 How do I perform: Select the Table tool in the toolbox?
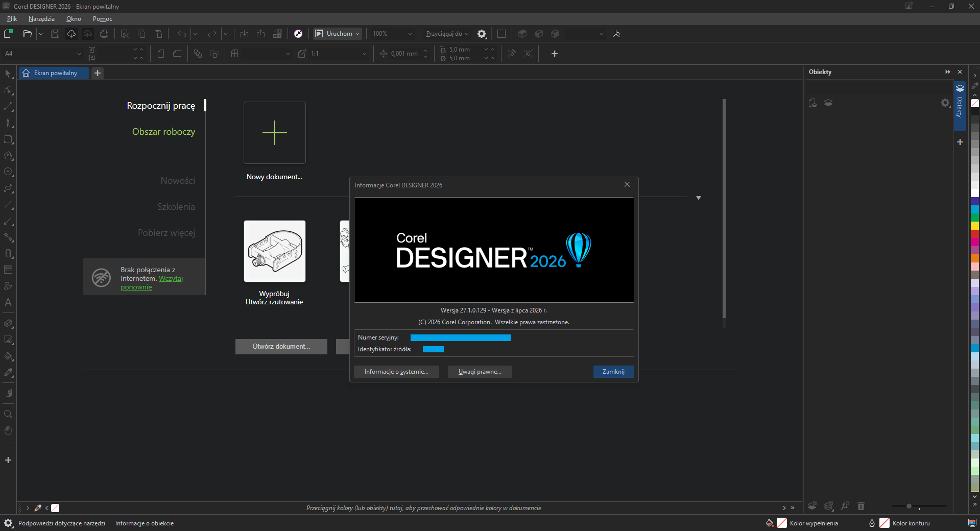[x=8, y=270]
